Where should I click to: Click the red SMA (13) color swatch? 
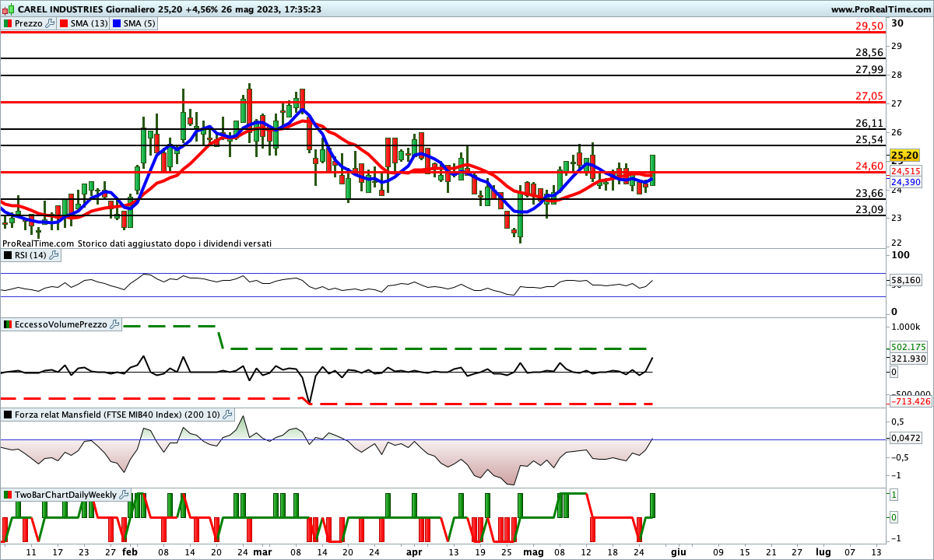(64, 23)
